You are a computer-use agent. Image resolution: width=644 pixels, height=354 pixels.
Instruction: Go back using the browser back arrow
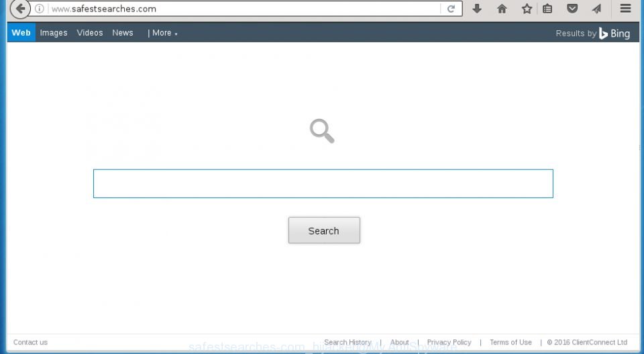19,9
